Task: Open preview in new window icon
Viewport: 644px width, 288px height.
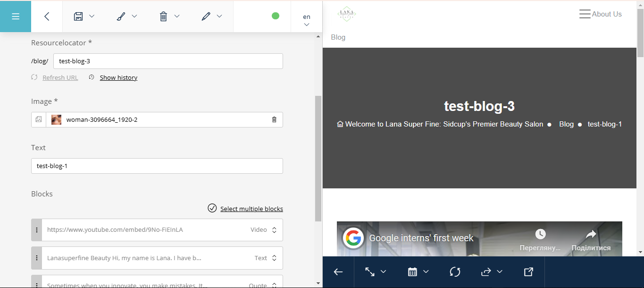Action: (x=528, y=272)
